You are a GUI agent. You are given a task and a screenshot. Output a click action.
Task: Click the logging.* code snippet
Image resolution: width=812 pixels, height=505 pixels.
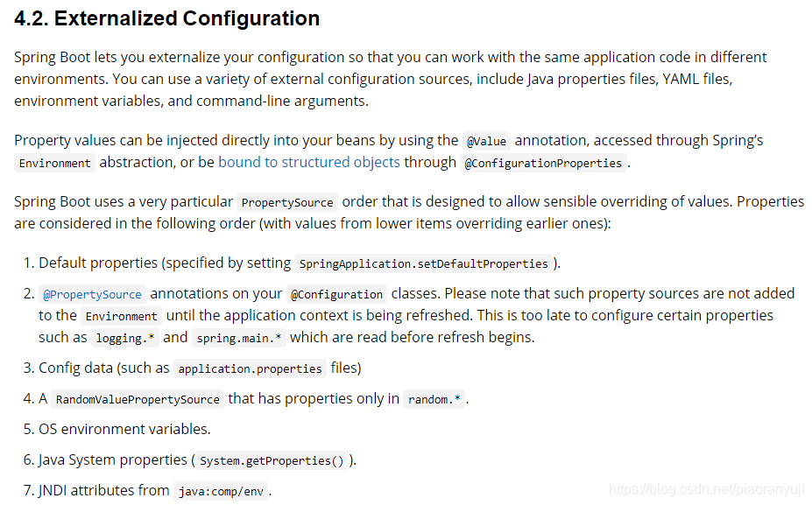coord(125,338)
